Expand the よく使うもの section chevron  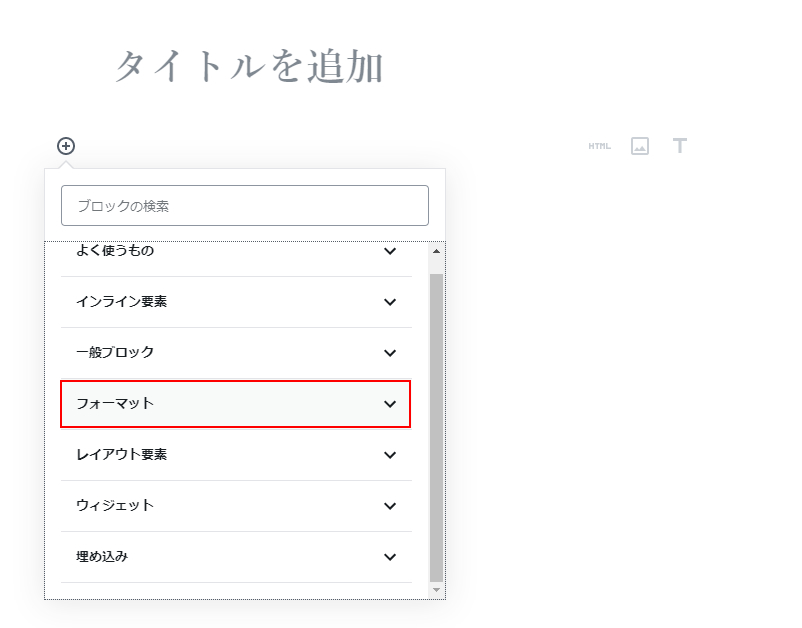click(x=390, y=251)
